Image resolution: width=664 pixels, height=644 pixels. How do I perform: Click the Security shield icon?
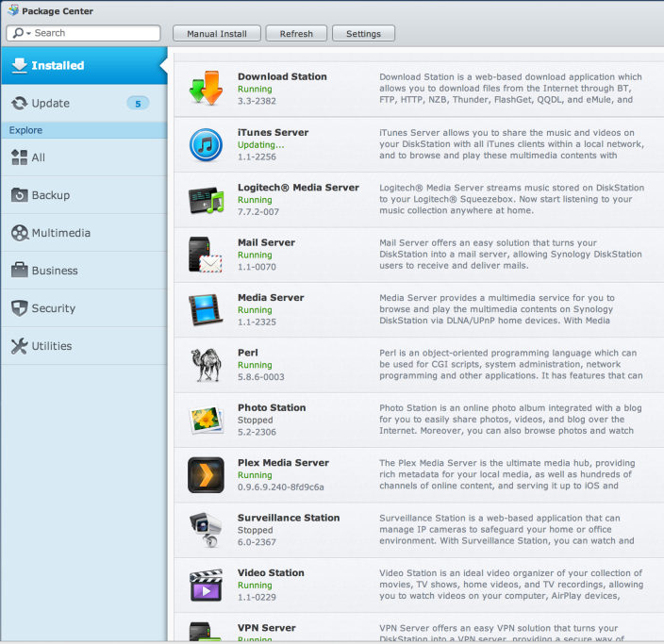[x=20, y=308]
